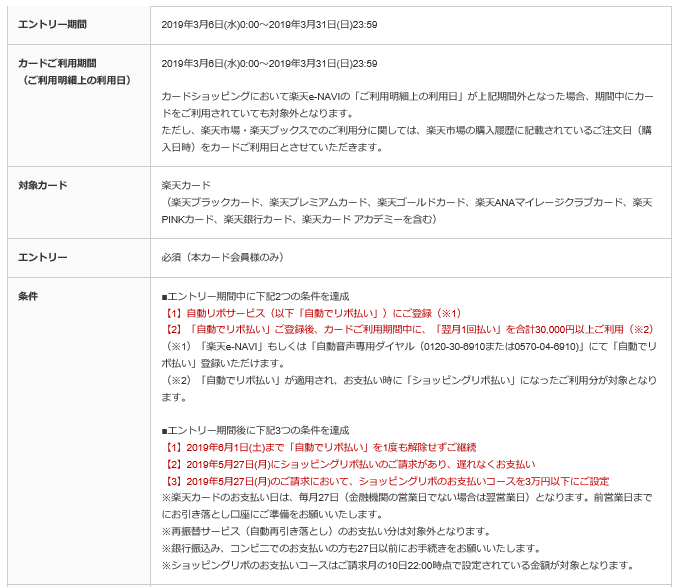Click the line listing 楽天ブラックカード、楽天プレミアムカード
This screenshot has width=681, height=587.
click(x=407, y=202)
